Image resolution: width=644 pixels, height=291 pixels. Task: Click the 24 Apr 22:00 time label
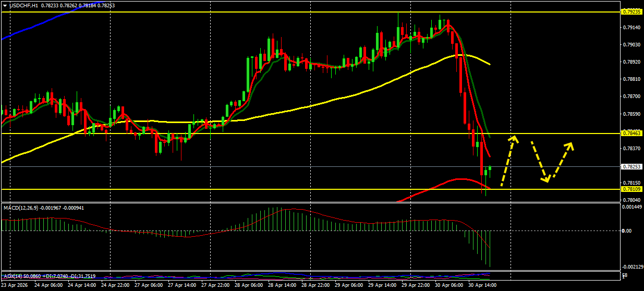(x=115, y=286)
